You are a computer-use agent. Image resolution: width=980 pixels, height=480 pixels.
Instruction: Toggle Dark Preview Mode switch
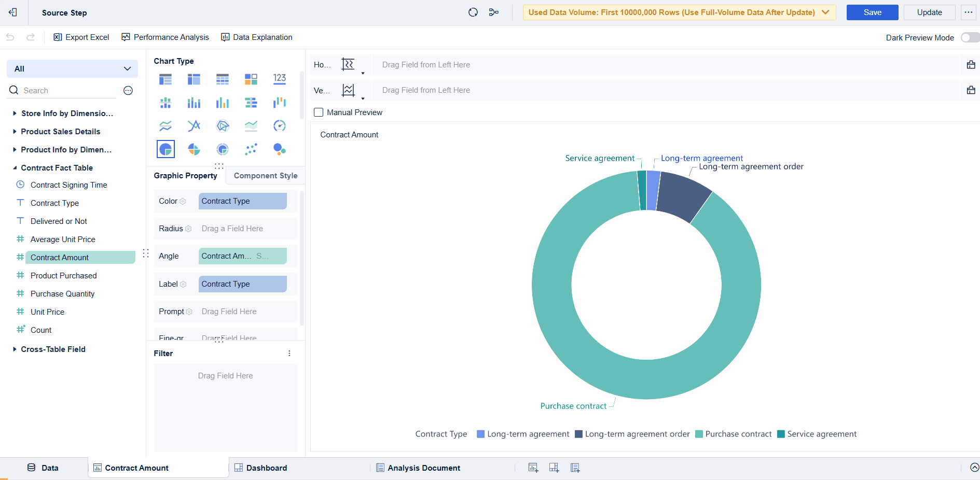click(x=969, y=37)
